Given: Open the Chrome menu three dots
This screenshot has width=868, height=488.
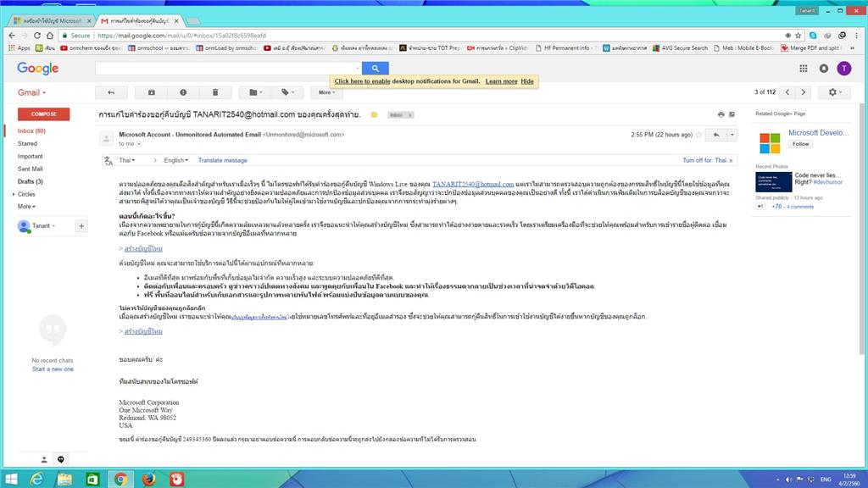Looking at the screenshot, I should tap(856, 36).
